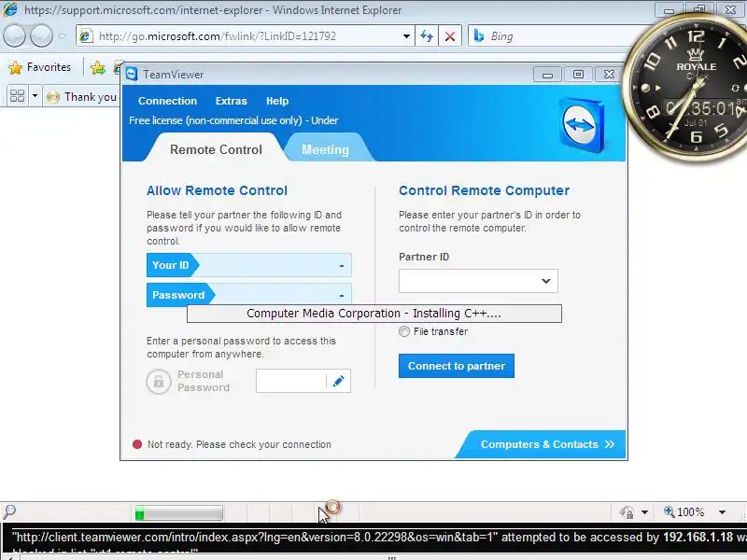Click Add to Favorites Bar star icon
This screenshot has height=560, width=747.
pyautogui.click(x=98, y=68)
